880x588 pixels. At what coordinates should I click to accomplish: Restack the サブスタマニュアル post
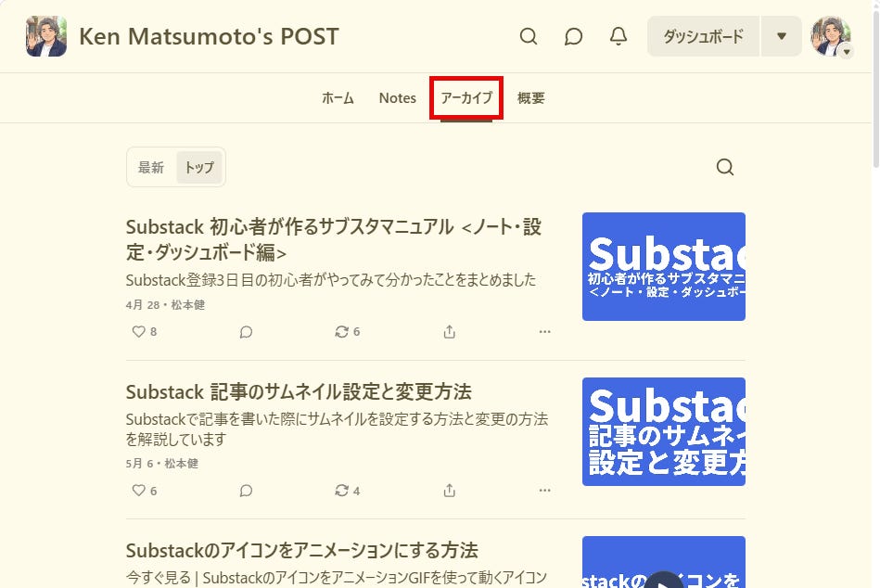tap(348, 332)
